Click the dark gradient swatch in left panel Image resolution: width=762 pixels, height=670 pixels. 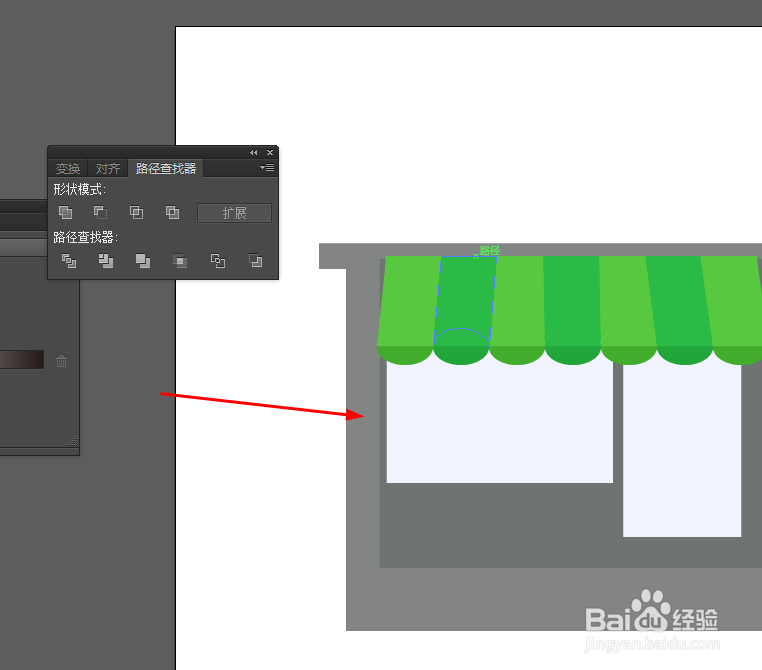coord(22,360)
